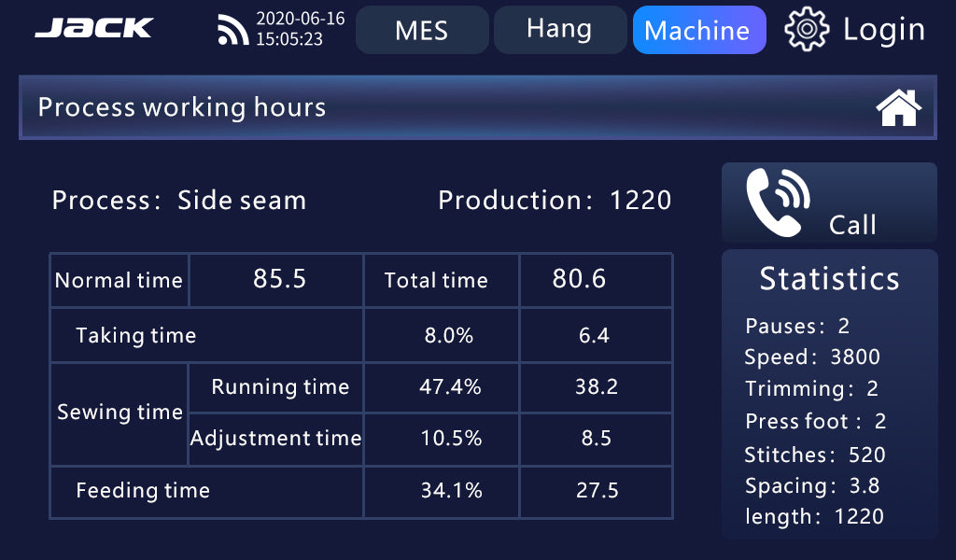Select the Speed: 3800 statistic
Viewport: 956px width, 560px height.
tap(812, 357)
